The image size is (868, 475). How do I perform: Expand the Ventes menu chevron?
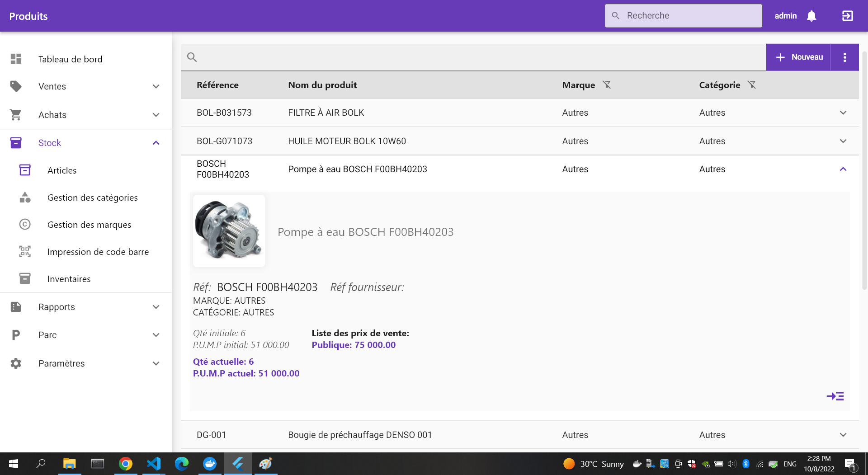click(156, 86)
